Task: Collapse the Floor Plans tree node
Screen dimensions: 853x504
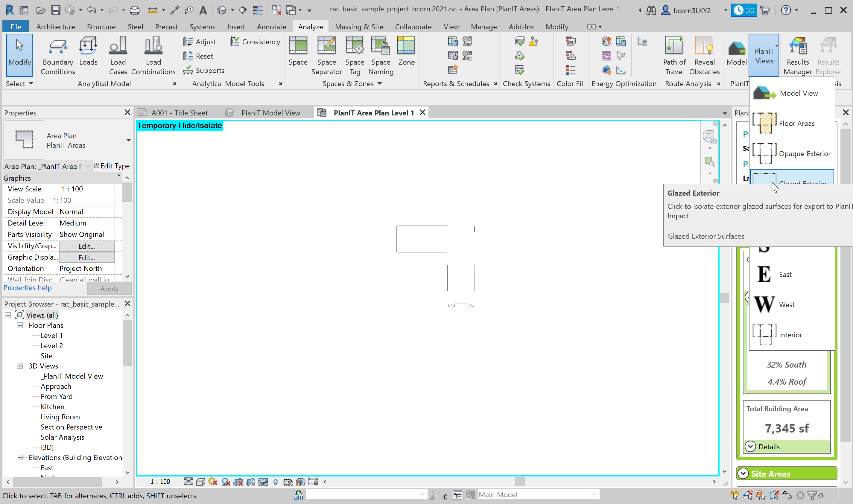Action: pos(20,325)
